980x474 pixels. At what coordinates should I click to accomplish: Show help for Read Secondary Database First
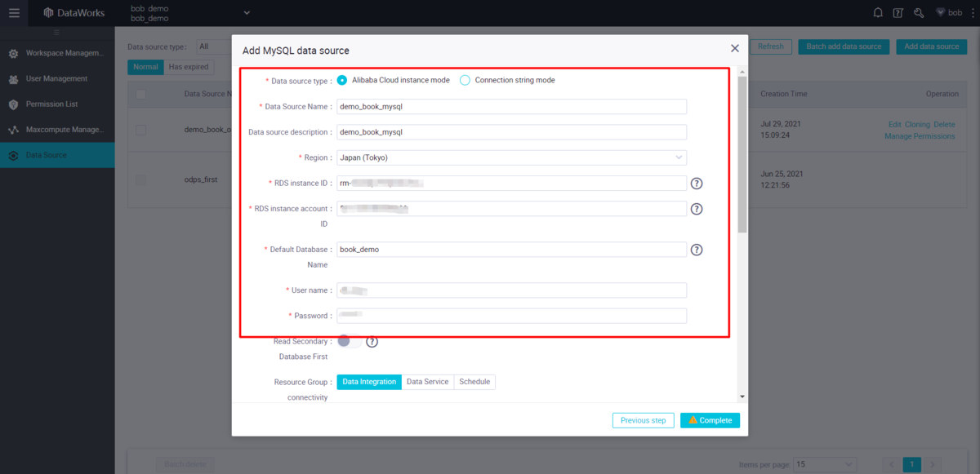coord(372,342)
